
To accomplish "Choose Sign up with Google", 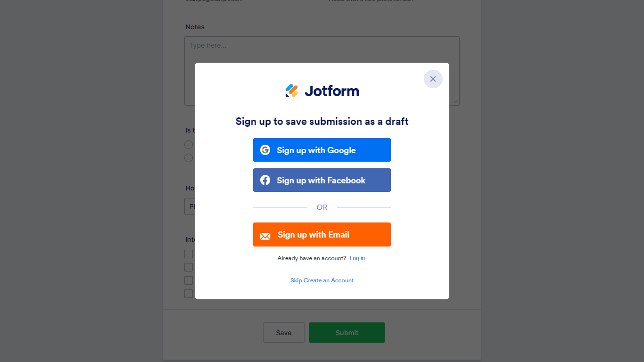I will (322, 150).
